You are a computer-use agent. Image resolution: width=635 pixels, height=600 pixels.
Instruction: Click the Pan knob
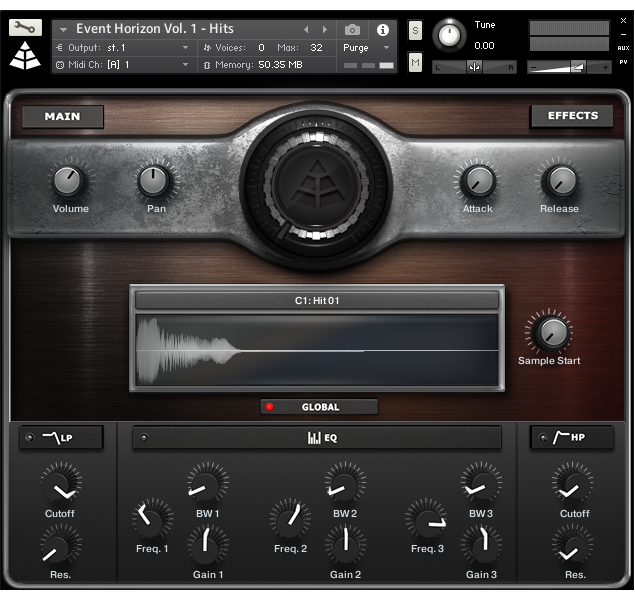(x=153, y=181)
